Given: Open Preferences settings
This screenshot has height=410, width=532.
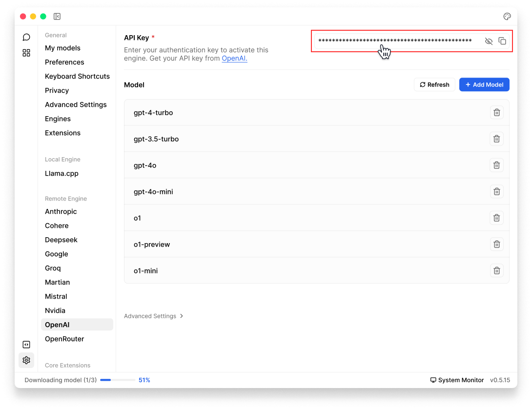Looking at the screenshot, I should (x=64, y=62).
